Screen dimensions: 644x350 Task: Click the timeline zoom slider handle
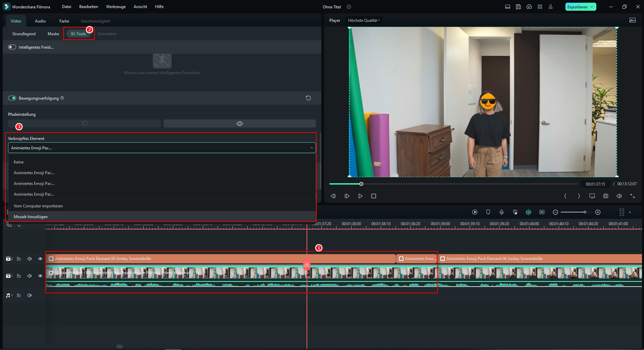coord(585,212)
